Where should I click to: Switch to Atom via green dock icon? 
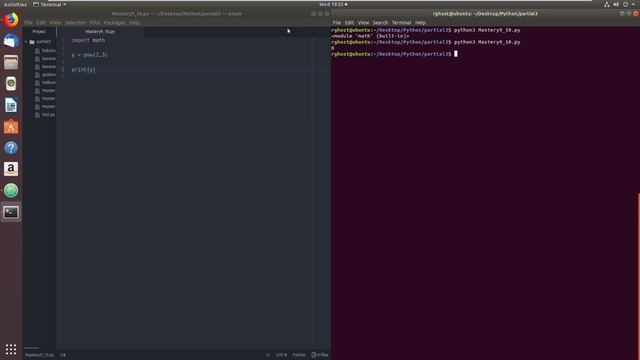click(x=11, y=191)
